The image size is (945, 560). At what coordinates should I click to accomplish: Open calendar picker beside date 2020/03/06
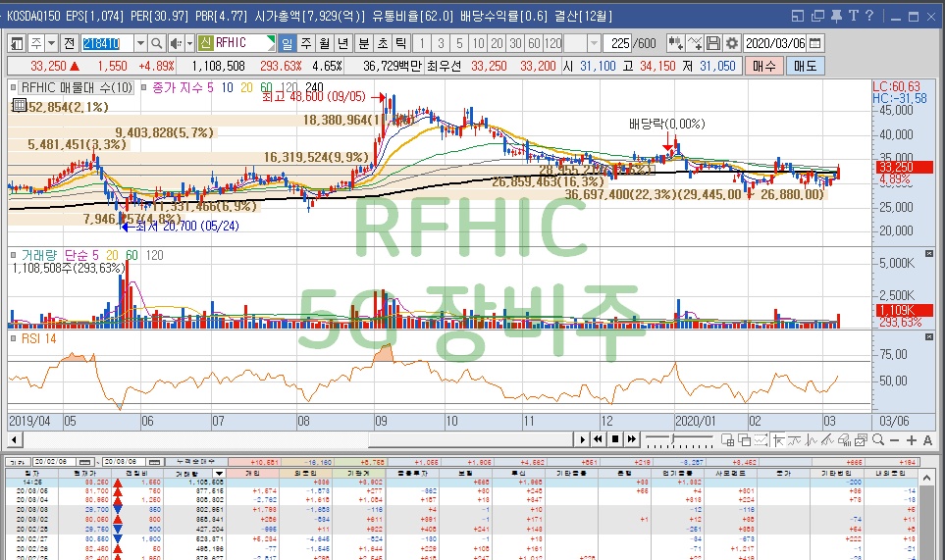815,43
